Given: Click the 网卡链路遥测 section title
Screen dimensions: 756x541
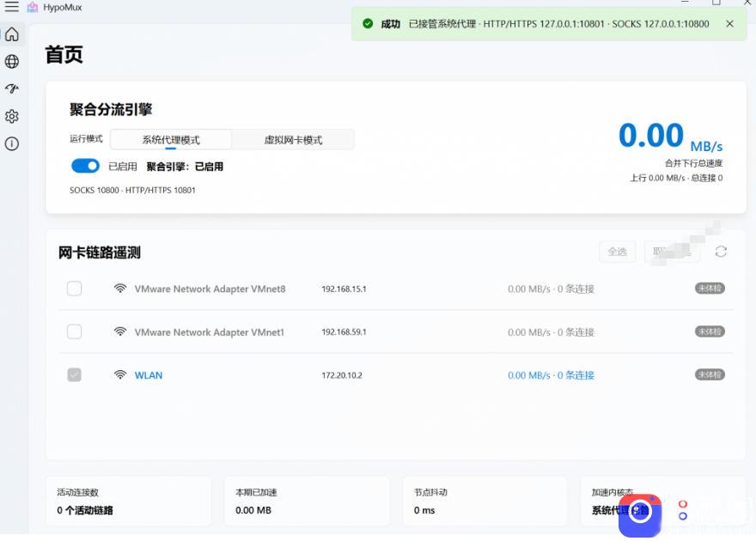Looking at the screenshot, I should click(100, 252).
